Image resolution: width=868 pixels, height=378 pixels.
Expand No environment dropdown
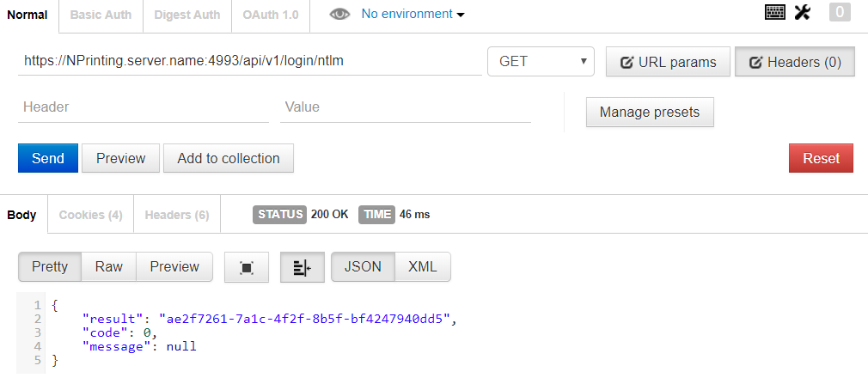tap(413, 14)
